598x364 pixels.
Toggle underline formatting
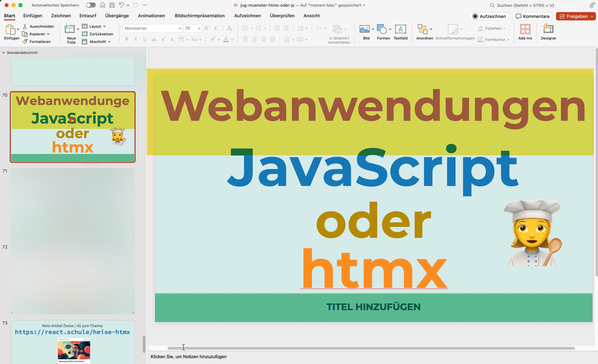click(x=145, y=39)
